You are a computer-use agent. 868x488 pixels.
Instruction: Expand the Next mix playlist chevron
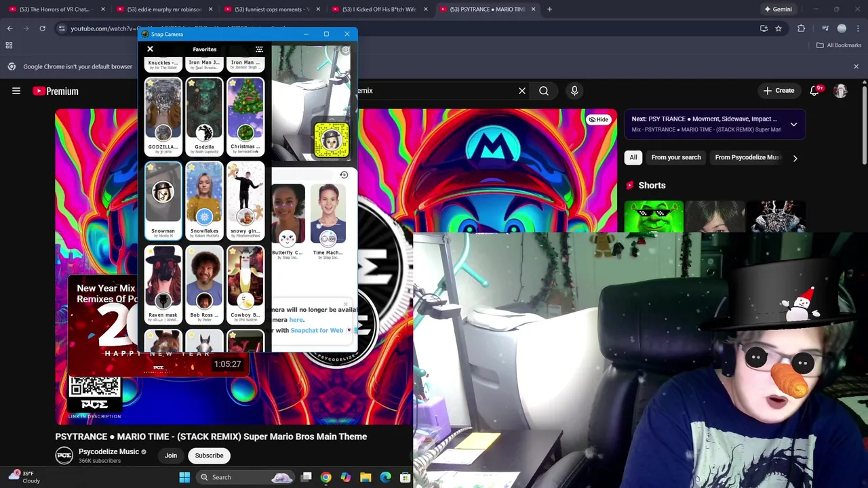[793, 124]
